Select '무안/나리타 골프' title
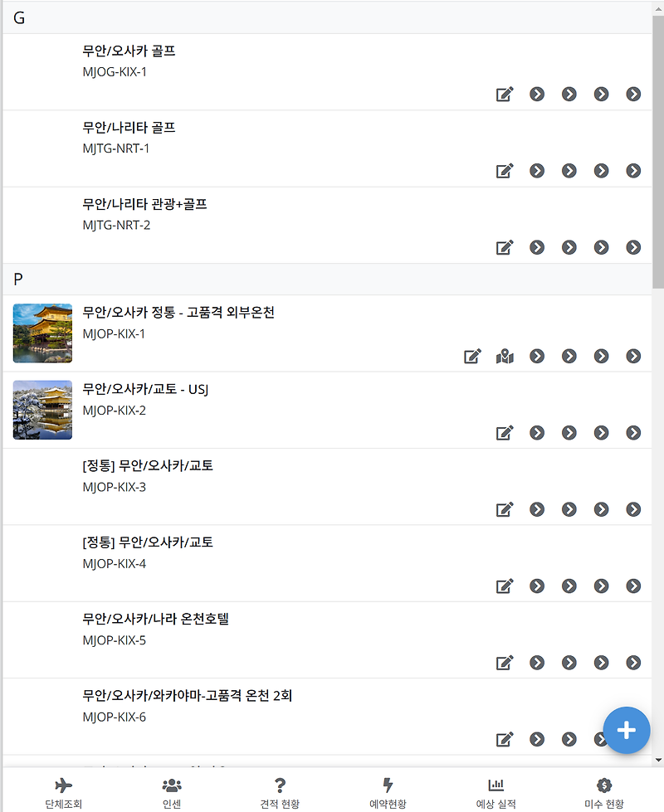Viewport: 664px width, 812px height. pyautogui.click(x=129, y=128)
